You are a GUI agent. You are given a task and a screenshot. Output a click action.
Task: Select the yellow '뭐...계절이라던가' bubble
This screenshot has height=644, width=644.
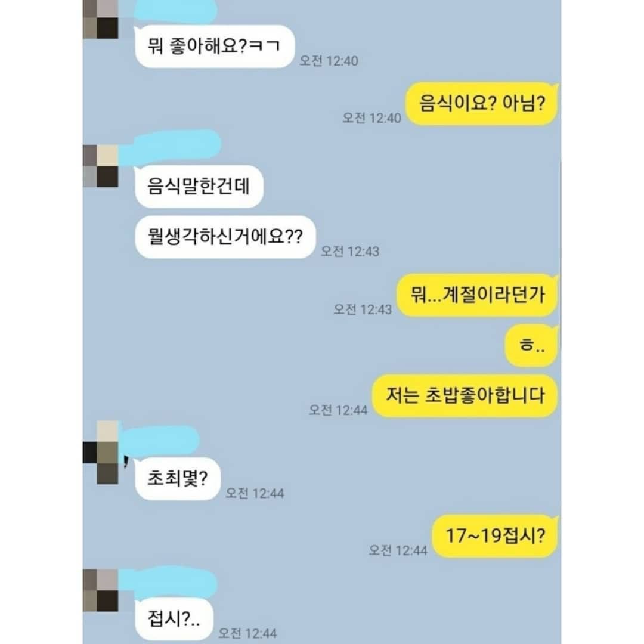pos(477,295)
